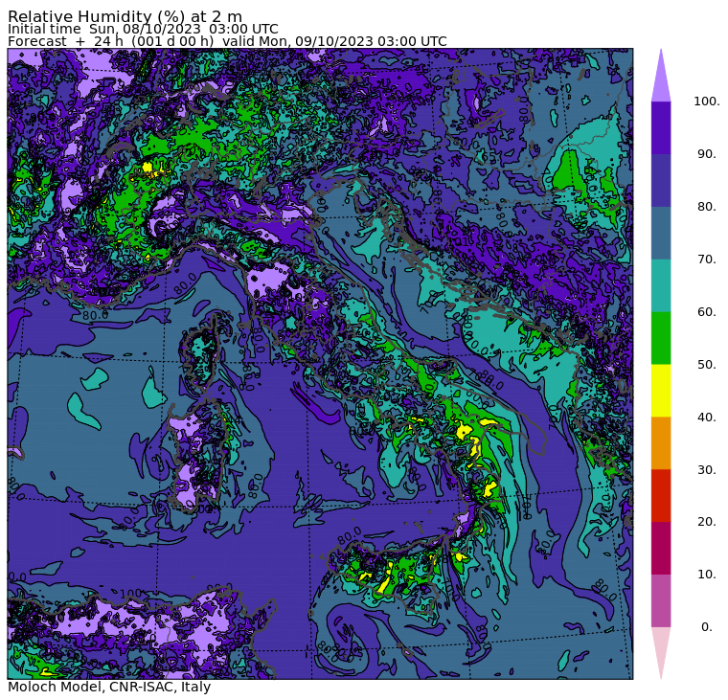Click the '50.' colorbar label
Image resolution: width=728 pixels, height=700 pixels.
tap(706, 365)
